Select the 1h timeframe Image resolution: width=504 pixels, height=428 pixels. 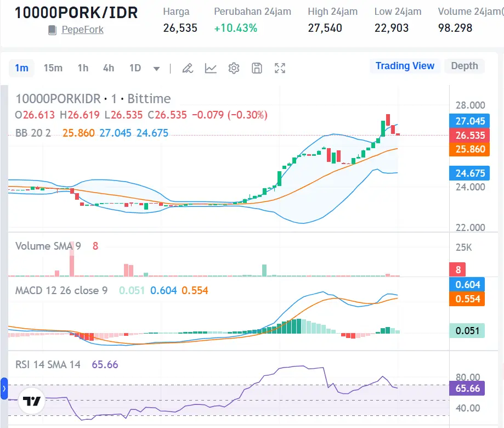[82, 68]
